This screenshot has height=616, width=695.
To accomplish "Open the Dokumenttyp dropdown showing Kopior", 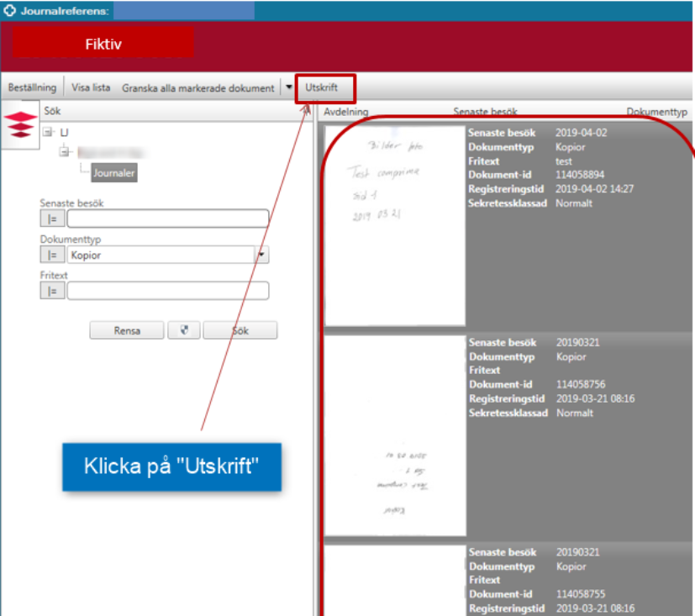I will pos(262,255).
